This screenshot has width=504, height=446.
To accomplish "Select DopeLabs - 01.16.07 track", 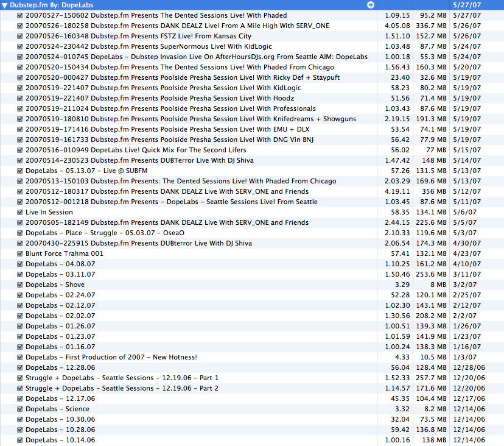I will (60, 347).
